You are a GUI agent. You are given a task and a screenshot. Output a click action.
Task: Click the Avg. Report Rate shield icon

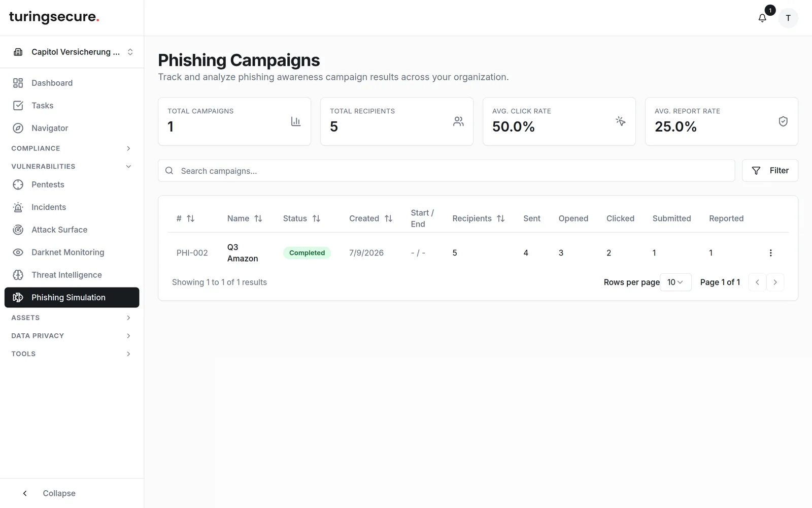point(783,121)
